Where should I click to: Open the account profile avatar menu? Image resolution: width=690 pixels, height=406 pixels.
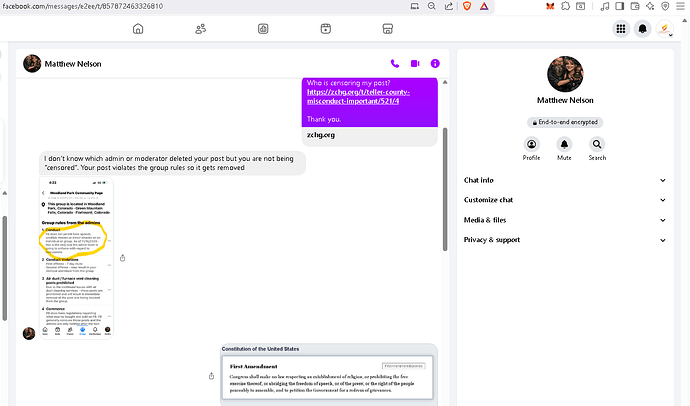pyautogui.click(x=664, y=29)
